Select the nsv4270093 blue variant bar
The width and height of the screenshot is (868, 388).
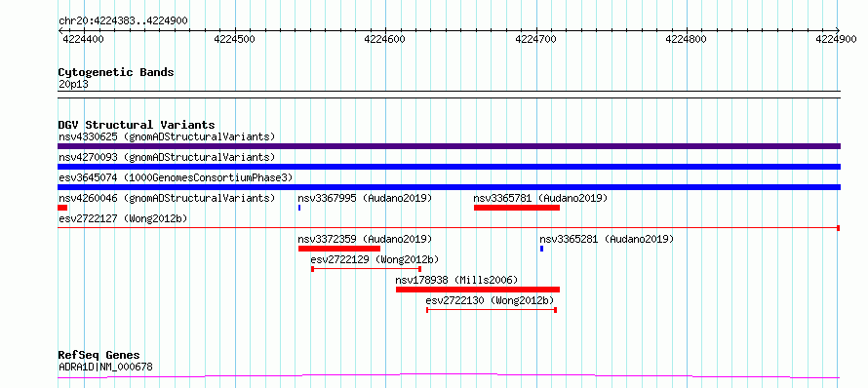coord(449,167)
